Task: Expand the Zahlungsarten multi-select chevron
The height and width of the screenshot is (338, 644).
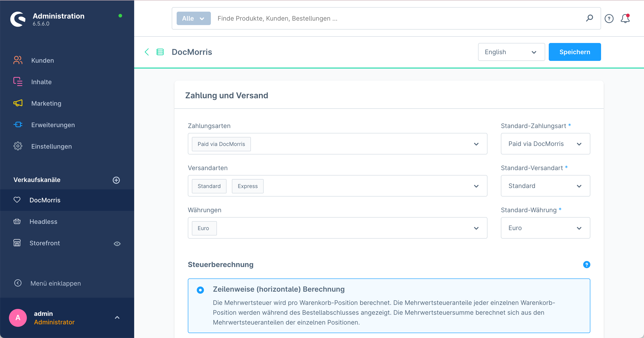Action: coord(476,144)
